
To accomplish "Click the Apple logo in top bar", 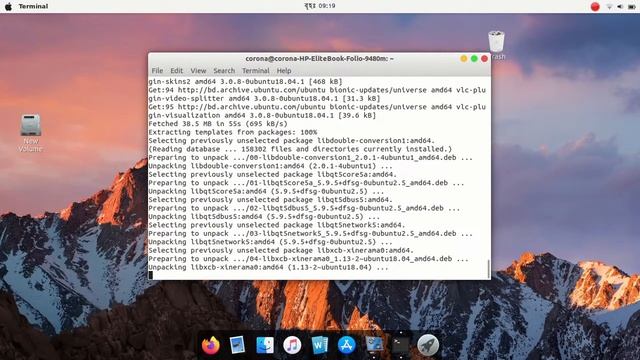I will [8, 6].
